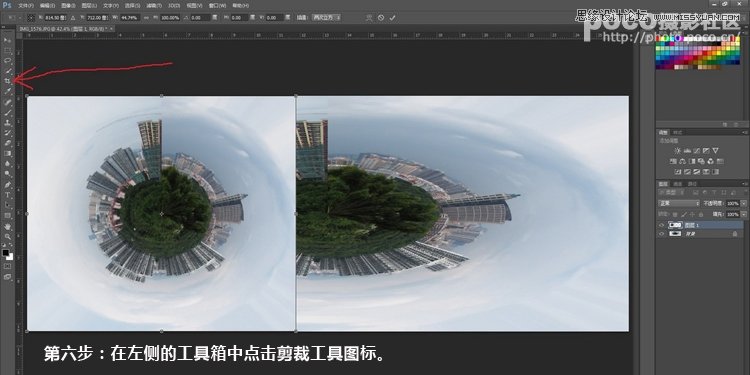This screenshot has width=750, height=375.
Task: Switch to the 通道 tab
Action: (x=678, y=184)
